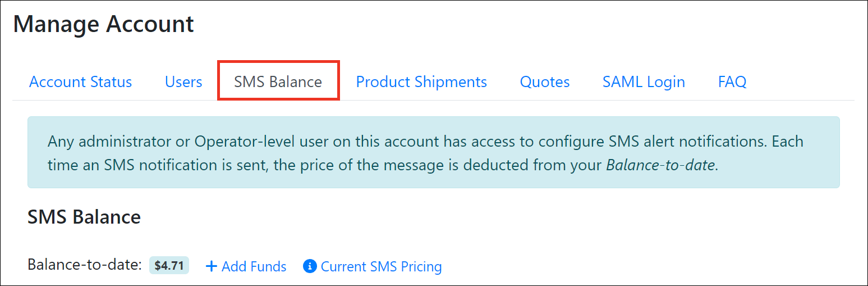This screenshot has height=286, width=868.
Task: Click the plus icon beside Add Funds
Action: click(x=211, y=266)
